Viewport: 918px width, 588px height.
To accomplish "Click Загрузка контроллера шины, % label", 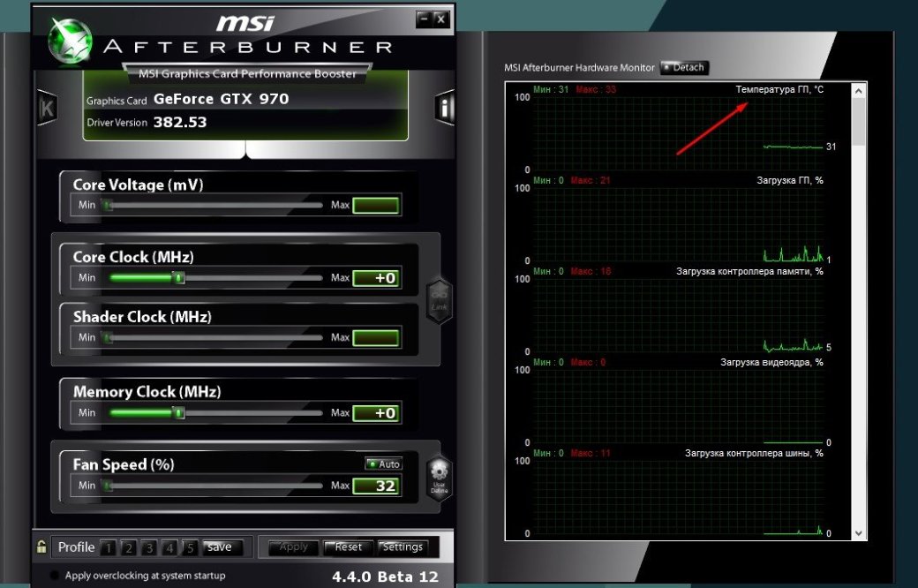I will coord(754,453).
